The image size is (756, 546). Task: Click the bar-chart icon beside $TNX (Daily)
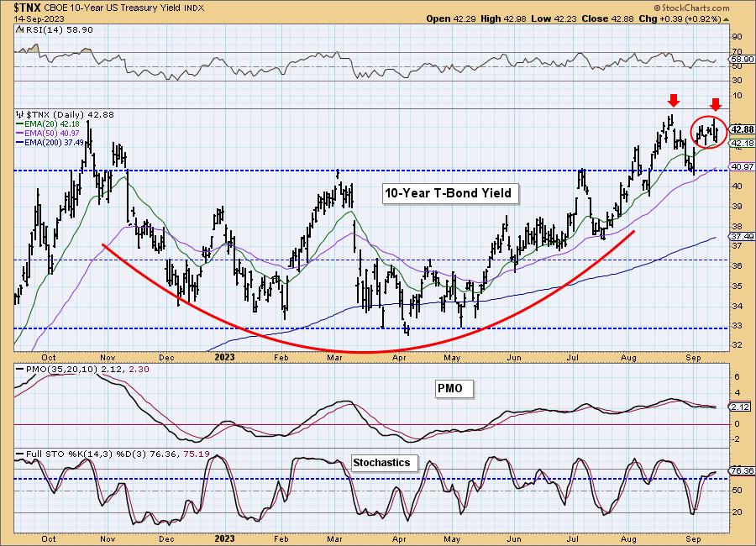20,115
